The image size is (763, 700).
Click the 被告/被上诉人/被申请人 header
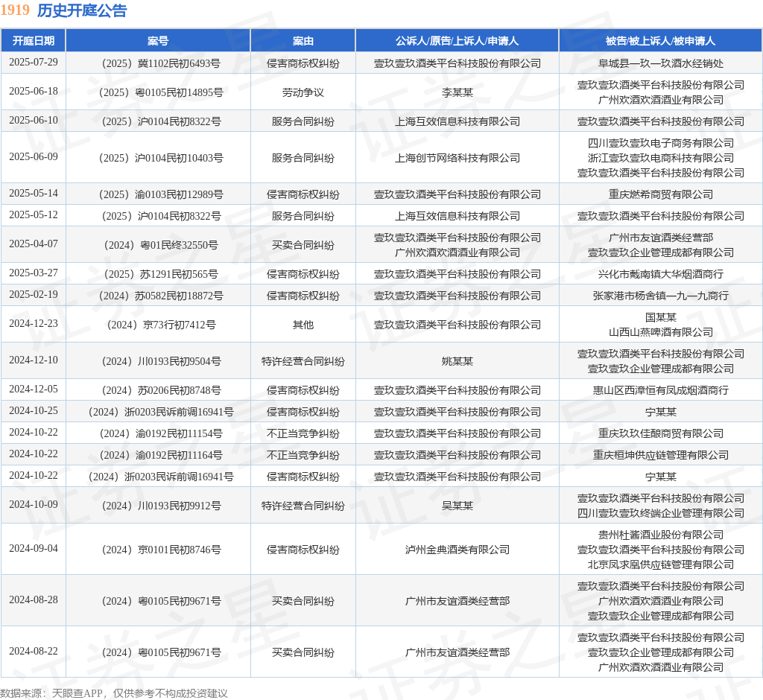pyautogui.click(x=660, y=41)
